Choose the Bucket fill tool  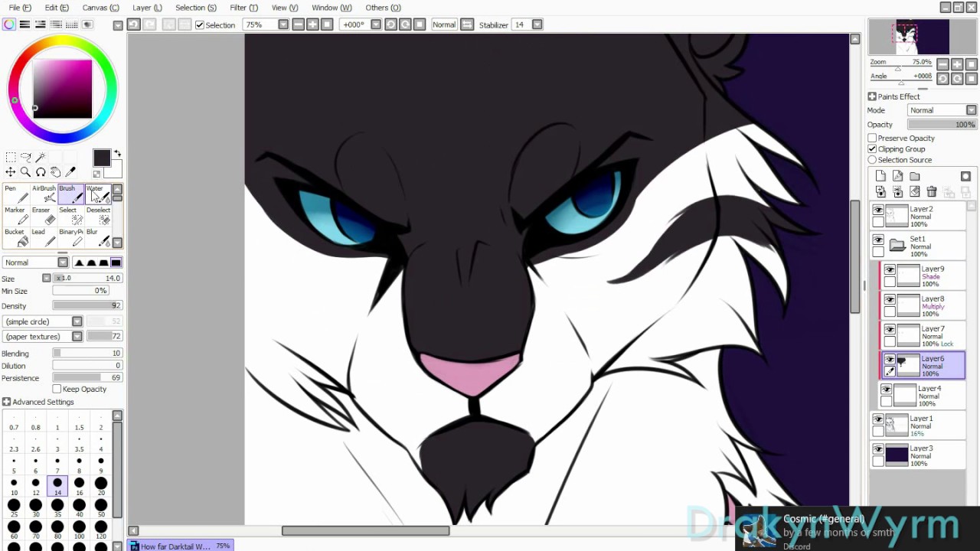tap(15, 237)
